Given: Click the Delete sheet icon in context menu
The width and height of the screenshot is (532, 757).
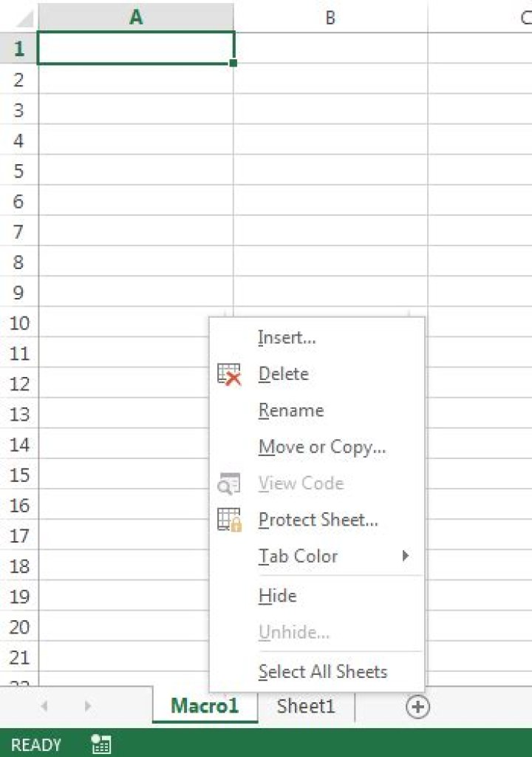Looking at the screenshot, I should point(229,375).
